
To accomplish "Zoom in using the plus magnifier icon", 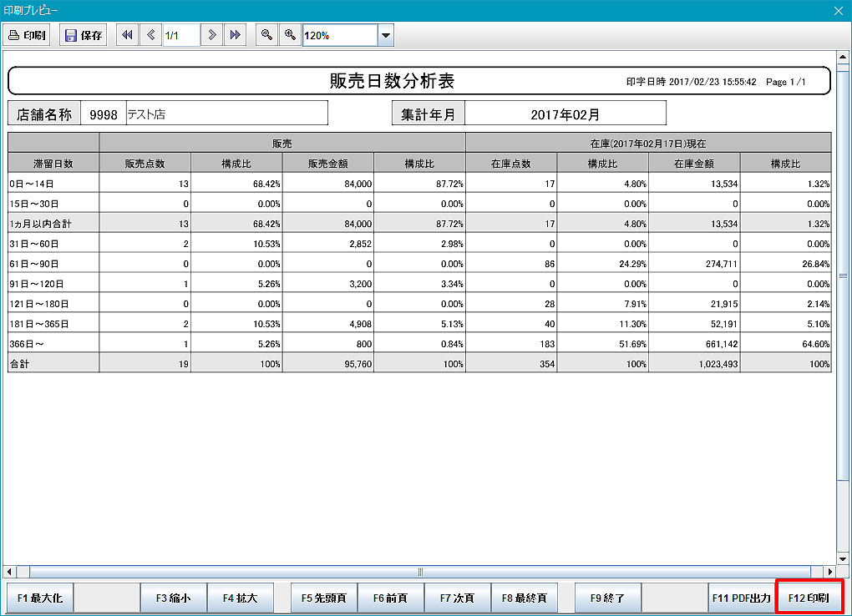I will click(288, 34).
